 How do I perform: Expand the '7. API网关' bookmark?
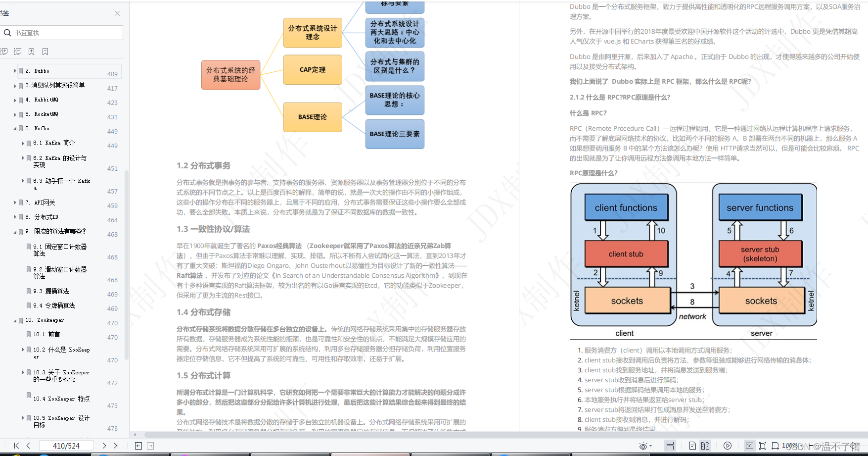15,203
